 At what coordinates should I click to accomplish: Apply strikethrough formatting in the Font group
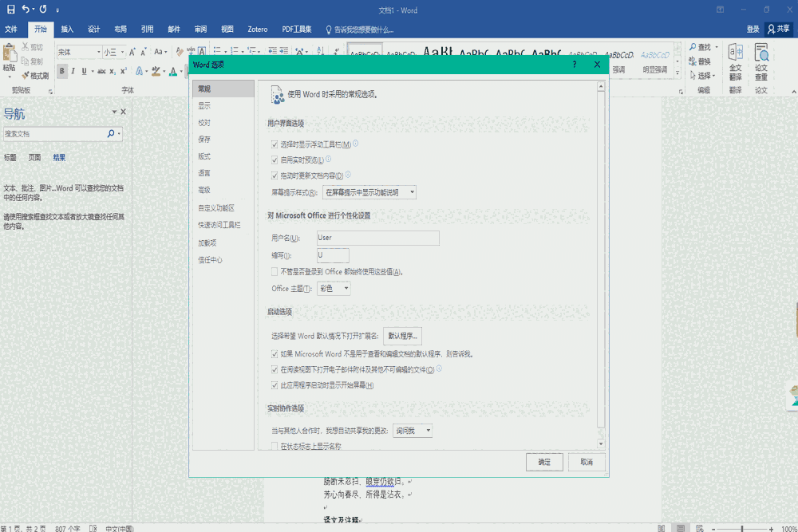click(x=101, y=72)
